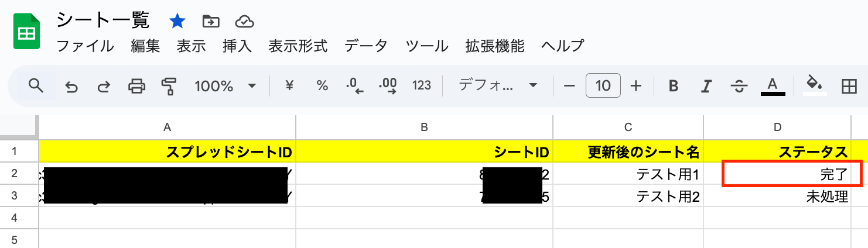868x248 pixels.
Task: Click the search menus magnifier icon
Action: (36, 86)
